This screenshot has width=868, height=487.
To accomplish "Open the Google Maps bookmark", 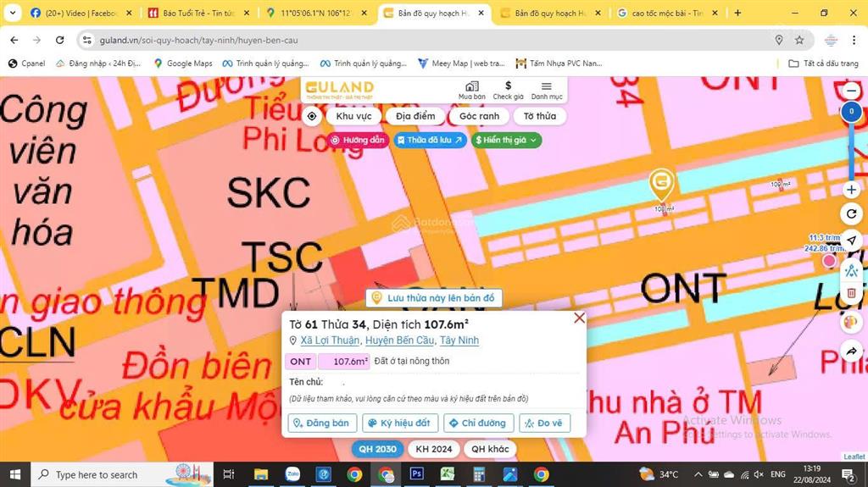I will pyautogui.click(x=183, y=64).
